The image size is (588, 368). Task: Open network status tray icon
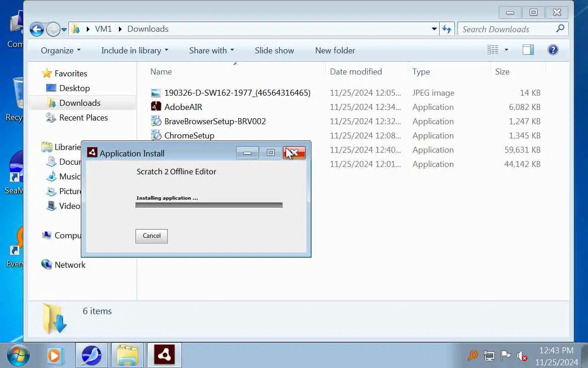coord(489,356)
